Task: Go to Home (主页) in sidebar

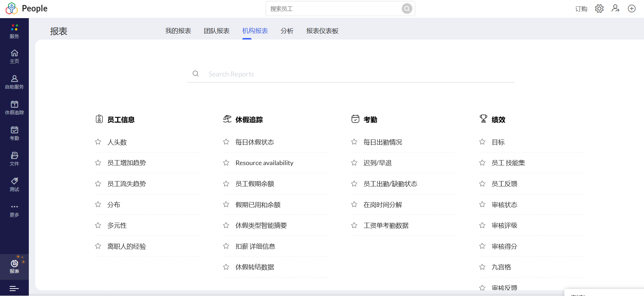Action: pos(14,56)
